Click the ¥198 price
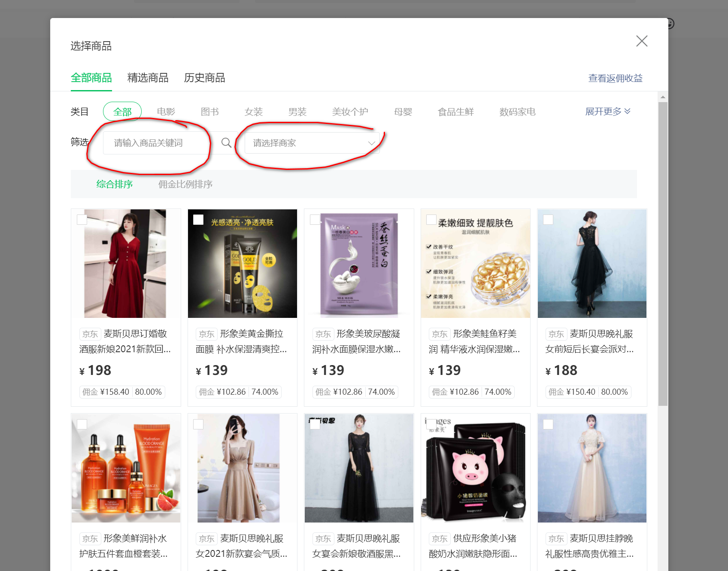 click(x=95, y=370)
